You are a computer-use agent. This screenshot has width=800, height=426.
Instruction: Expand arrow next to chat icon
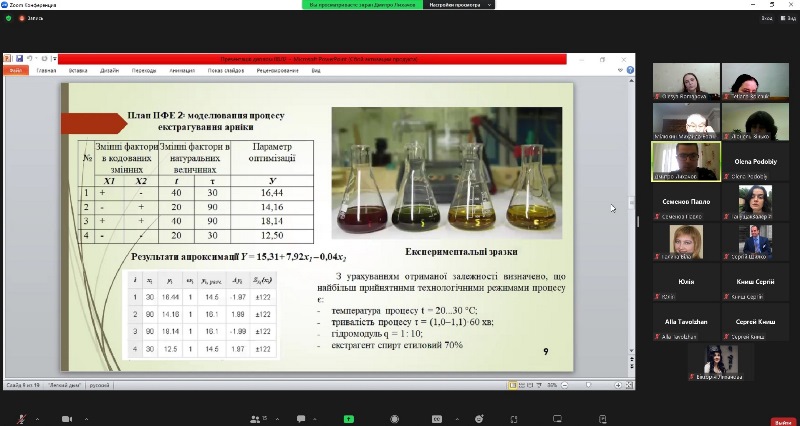coord(316,419)
